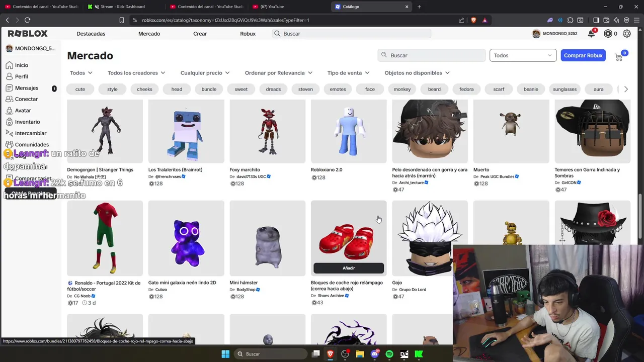Select the cheeks tag chip

(144, 89)
